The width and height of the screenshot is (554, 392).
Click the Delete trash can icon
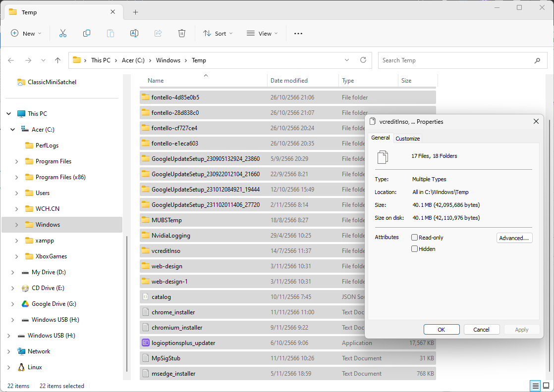click(x=182, y=33)
